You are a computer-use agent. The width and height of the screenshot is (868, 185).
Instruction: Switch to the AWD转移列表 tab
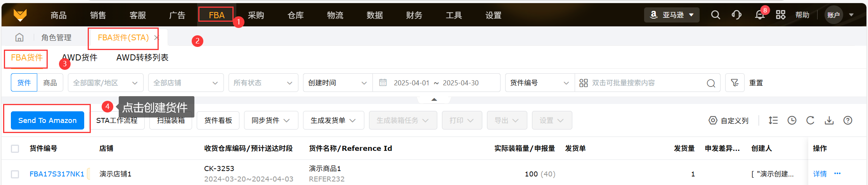tap(142, 57)
